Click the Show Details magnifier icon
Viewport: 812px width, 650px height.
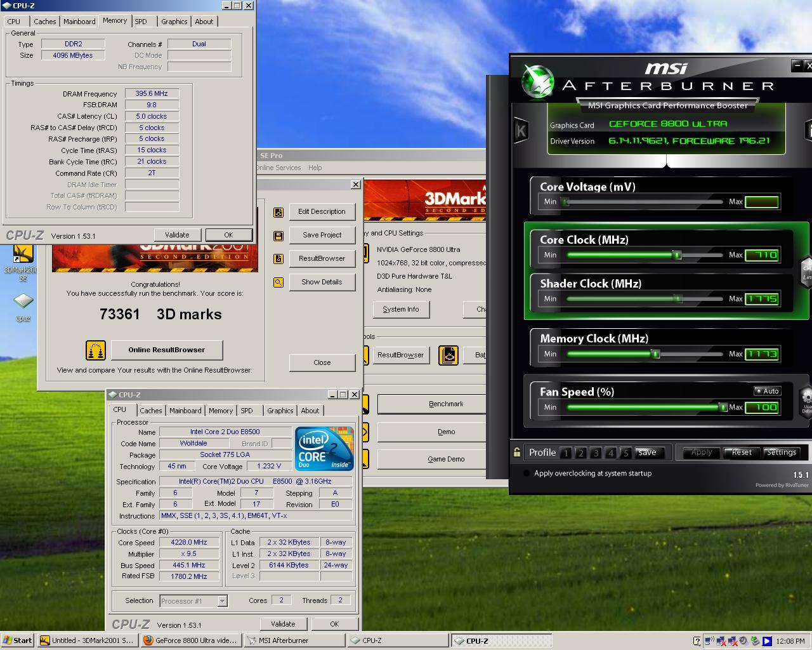pyautogui.click(x=278, y=282)
